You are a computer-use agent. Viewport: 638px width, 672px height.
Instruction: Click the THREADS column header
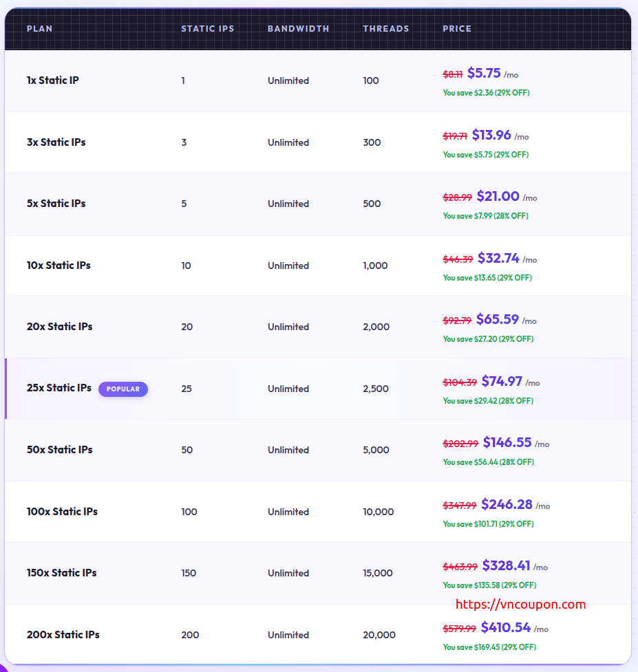pos(385,29)
